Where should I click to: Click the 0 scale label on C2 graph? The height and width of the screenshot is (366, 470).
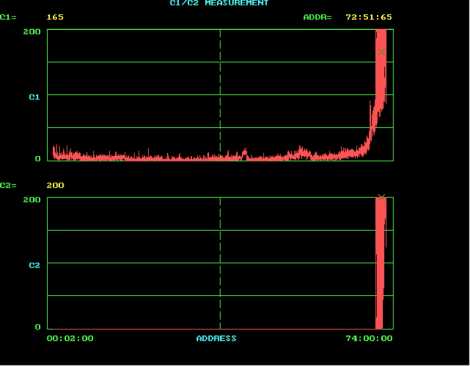click(x=38, y=327)
